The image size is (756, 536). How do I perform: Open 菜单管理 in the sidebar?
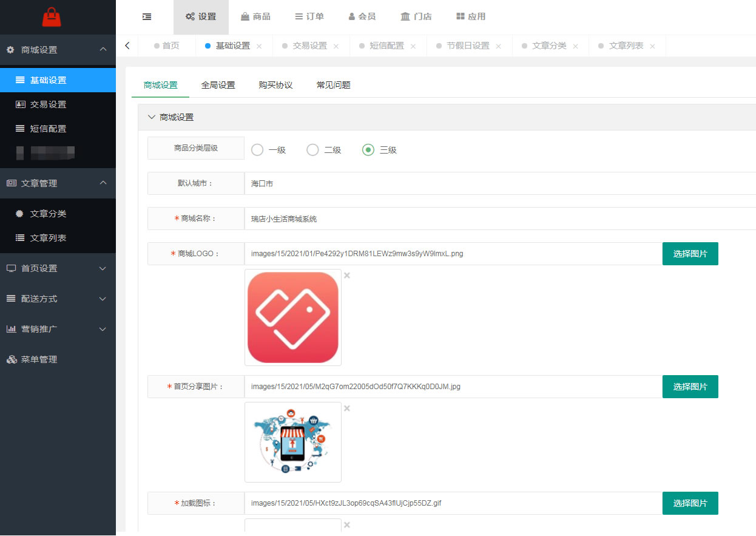(58, 359)
